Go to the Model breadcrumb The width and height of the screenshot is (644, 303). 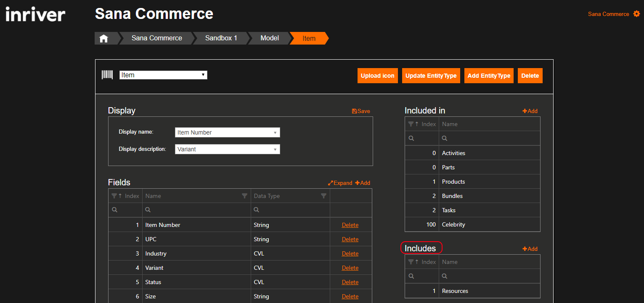(270, 38)
